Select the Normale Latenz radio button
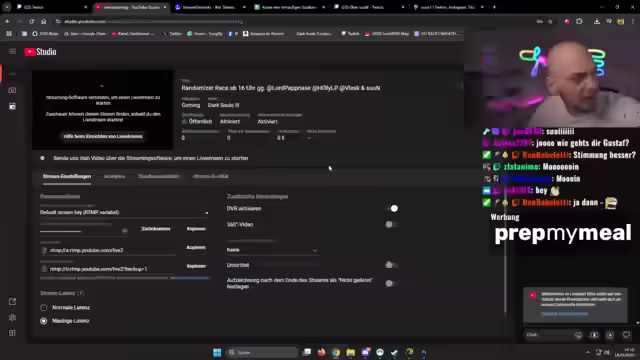The image size is (640, 360). tap(44, 307)
